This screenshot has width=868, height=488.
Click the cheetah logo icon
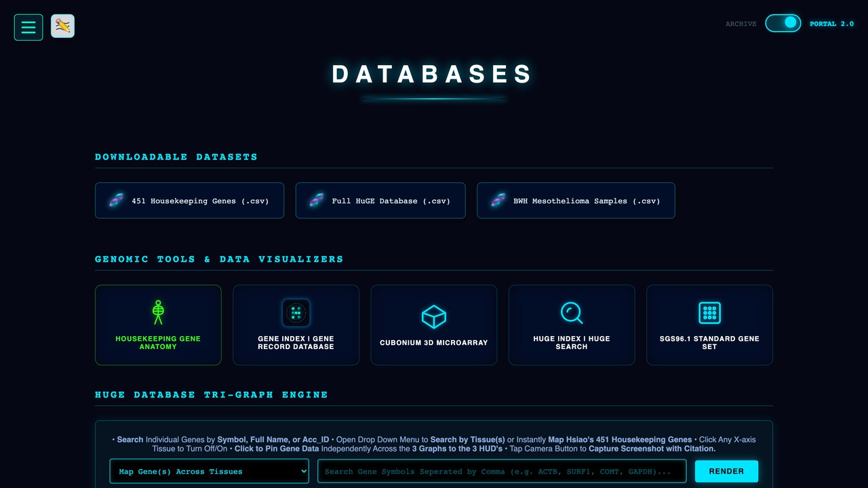[62, 26]
